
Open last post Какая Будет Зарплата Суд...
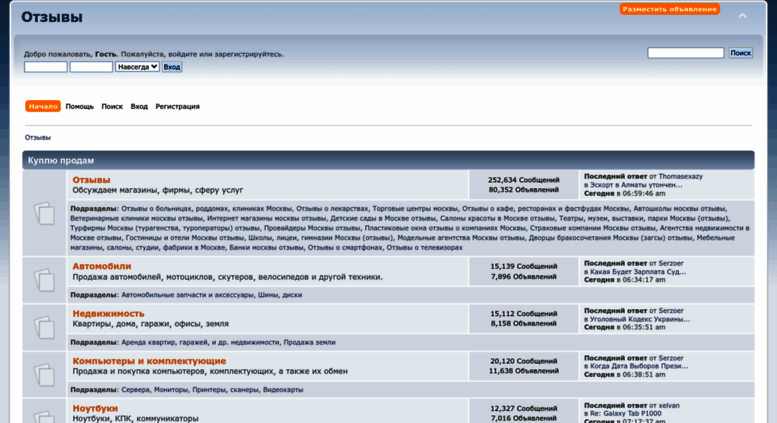click(638, 272)
